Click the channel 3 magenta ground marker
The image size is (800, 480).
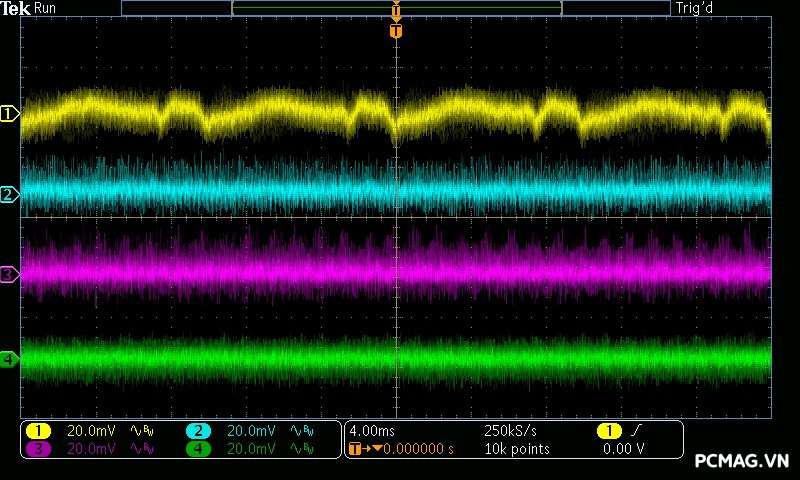pos(9,273)
